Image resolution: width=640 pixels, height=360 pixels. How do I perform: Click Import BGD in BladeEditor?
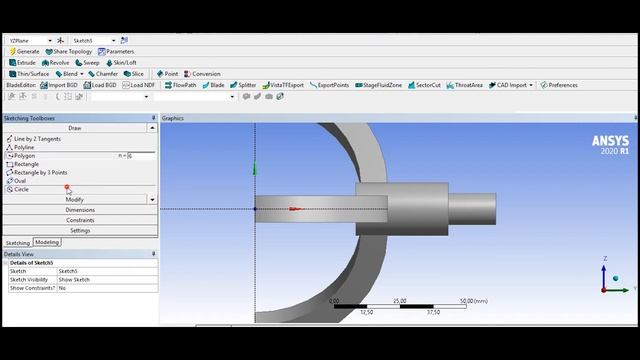click(x=59, y=85)
